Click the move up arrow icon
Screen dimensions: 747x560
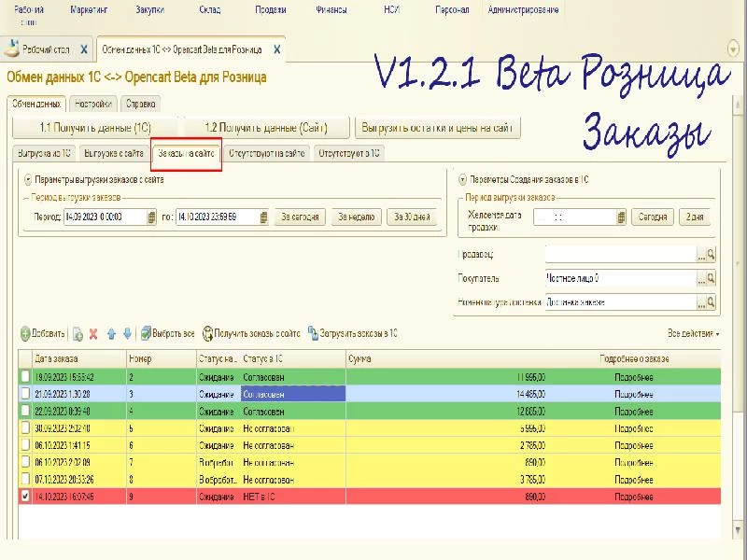111,333
